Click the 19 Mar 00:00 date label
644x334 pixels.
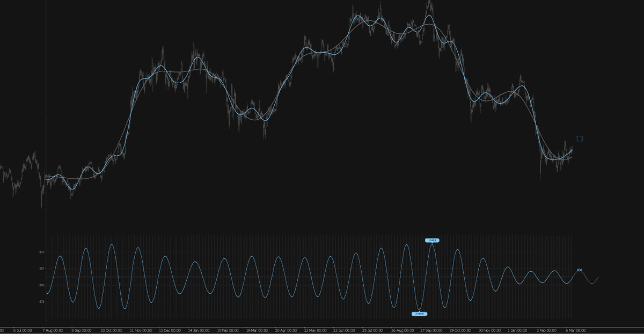[257, 331]
